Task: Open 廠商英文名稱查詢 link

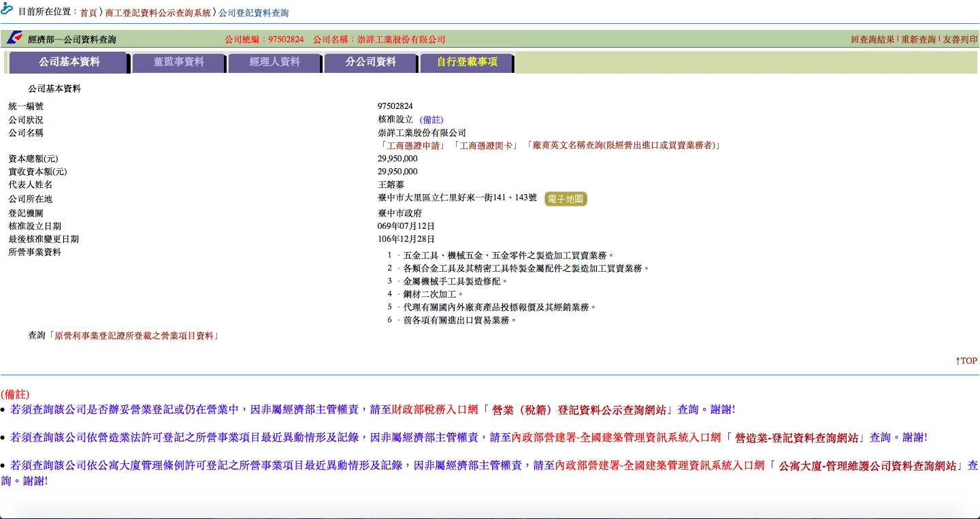Action: (x=623, y=146)
